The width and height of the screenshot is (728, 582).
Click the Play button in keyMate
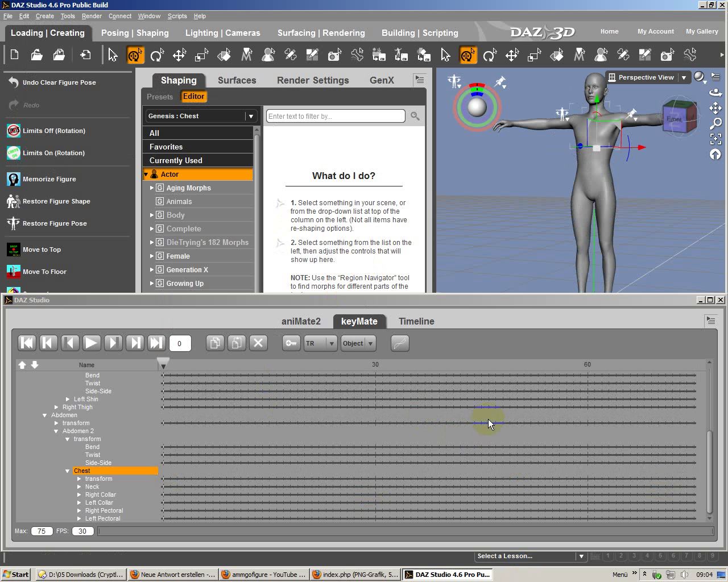(91, 343)
